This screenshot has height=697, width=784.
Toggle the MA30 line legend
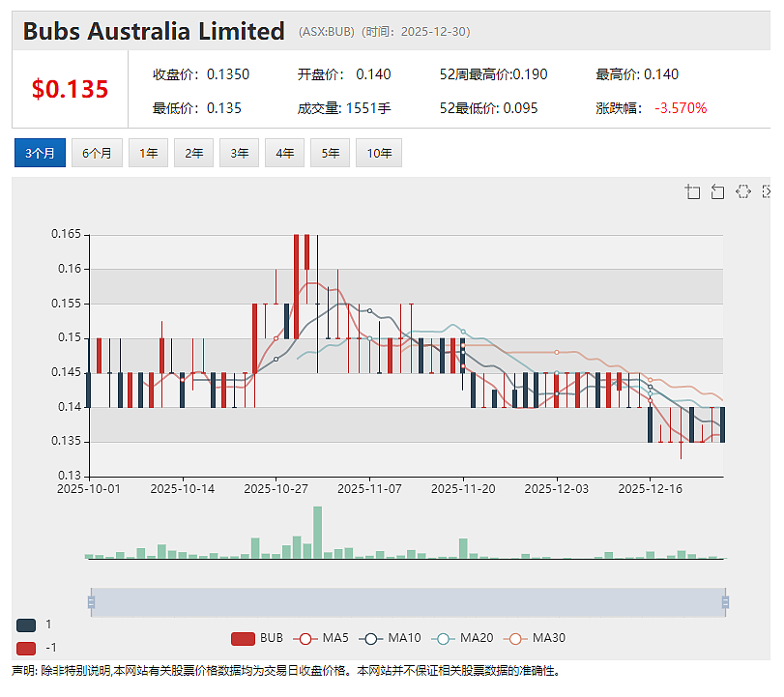pos(535,638)
